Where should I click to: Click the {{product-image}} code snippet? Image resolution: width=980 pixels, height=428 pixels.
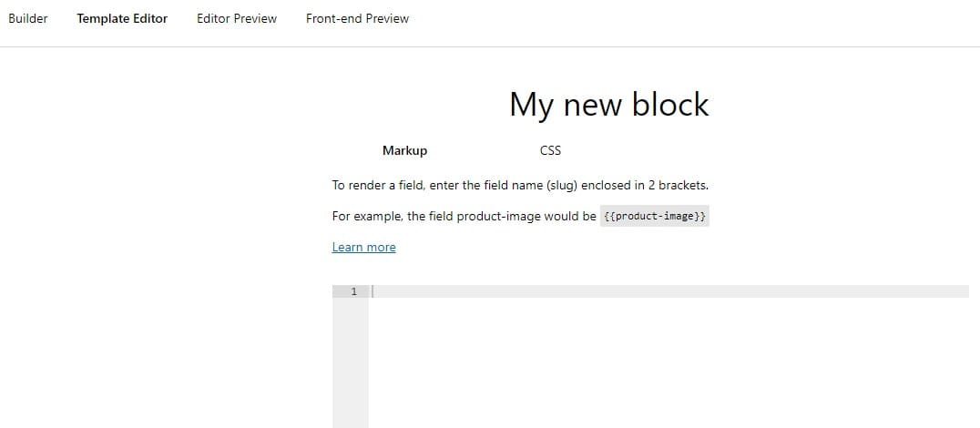654,216
